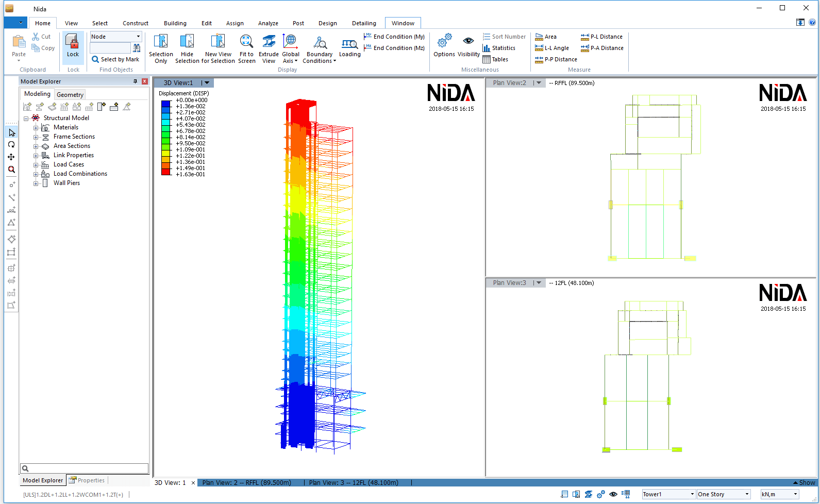Open the Building ribbon tab
This screenshot has height=504, width=820.
pos(175,23)
